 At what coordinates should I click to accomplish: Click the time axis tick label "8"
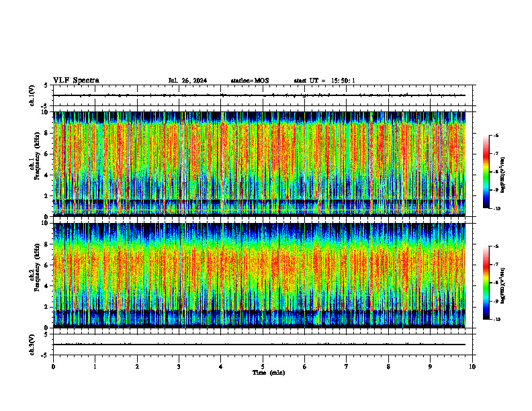tap(388, 367)
